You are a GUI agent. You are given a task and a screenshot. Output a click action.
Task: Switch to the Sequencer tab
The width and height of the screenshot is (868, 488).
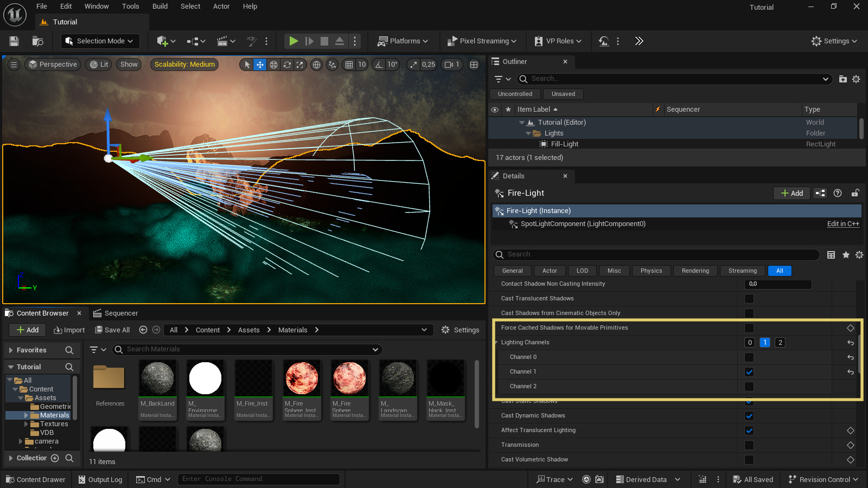click(x=116, y=313)
